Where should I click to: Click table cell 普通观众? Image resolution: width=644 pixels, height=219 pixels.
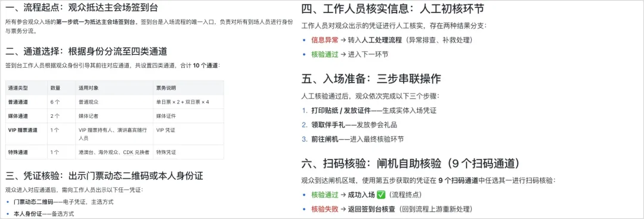tap(88, 102)
